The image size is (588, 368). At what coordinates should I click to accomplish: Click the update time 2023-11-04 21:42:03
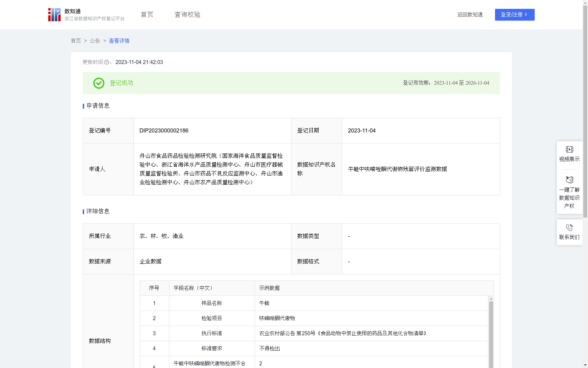click(x=139, y=63)
